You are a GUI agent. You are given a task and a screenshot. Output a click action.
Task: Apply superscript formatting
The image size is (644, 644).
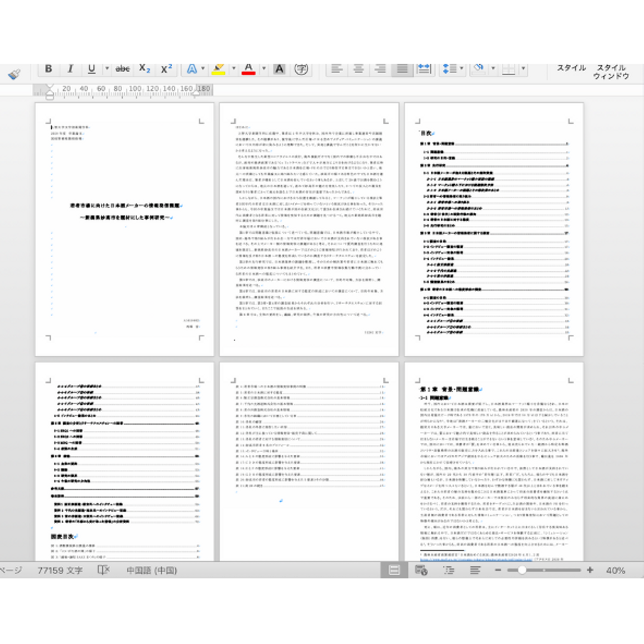166,69
